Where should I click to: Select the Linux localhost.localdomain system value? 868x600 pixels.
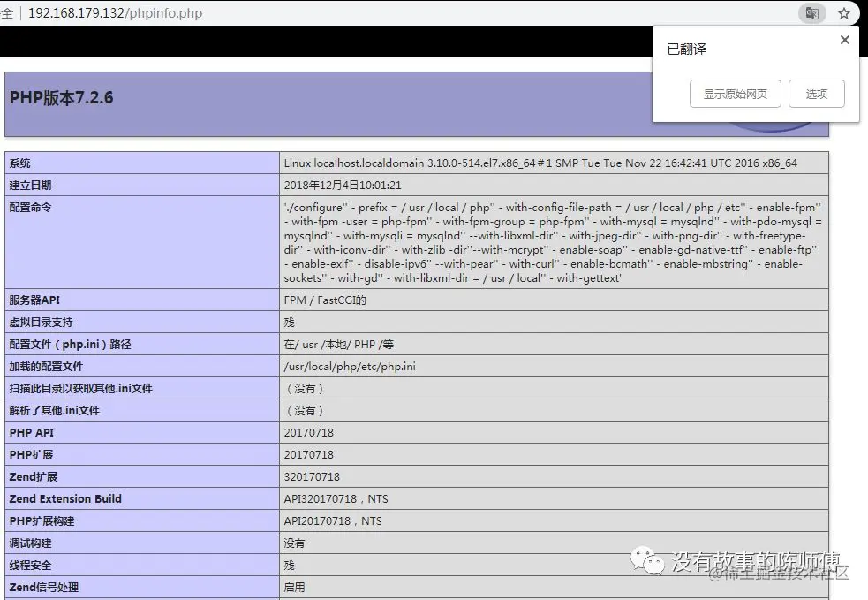(x=540, y=163)
